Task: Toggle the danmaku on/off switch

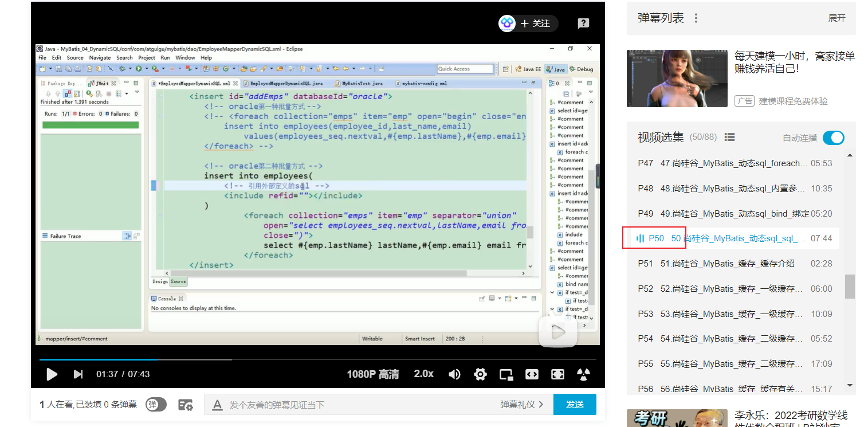Action: (x=155, y=405)
